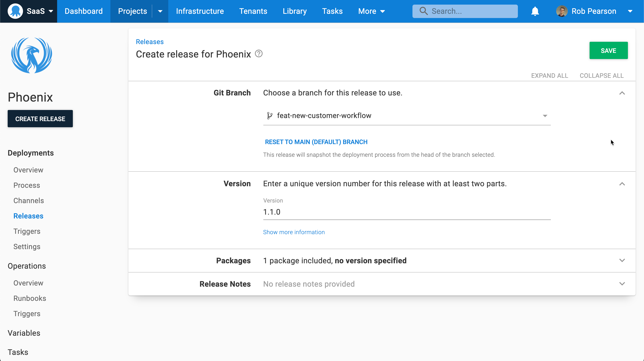
Task: Switch to the Tenants section
Action: 253,11
